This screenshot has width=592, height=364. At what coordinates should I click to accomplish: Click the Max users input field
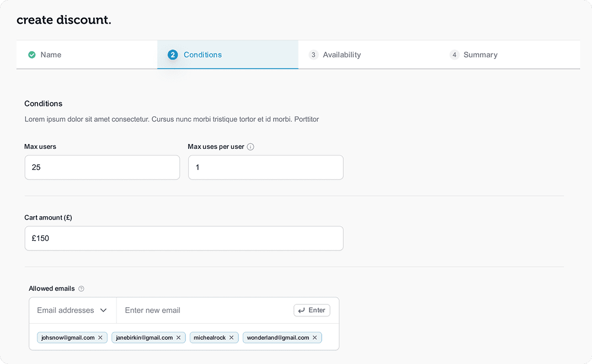tap(102, 167)
